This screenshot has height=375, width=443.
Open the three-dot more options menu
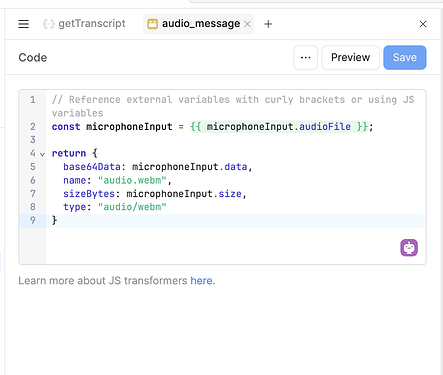(x=305, y=57)
